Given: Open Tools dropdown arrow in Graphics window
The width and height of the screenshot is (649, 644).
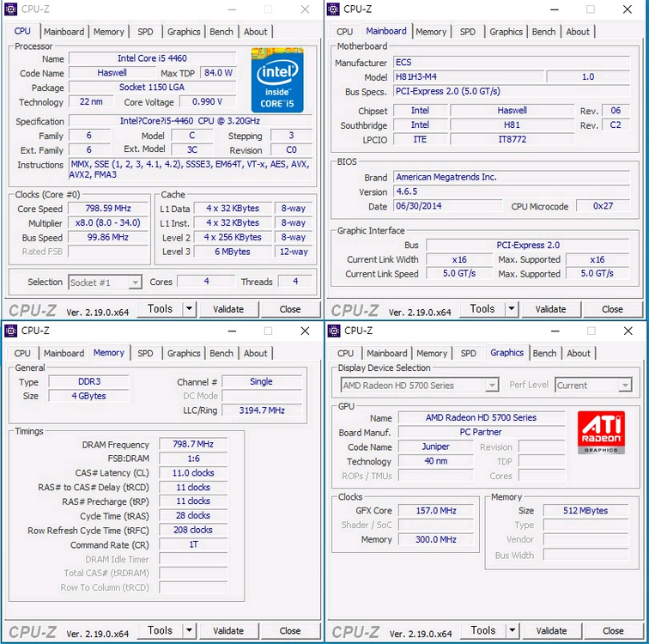Looking at the screenshot, I should point(513,630).
